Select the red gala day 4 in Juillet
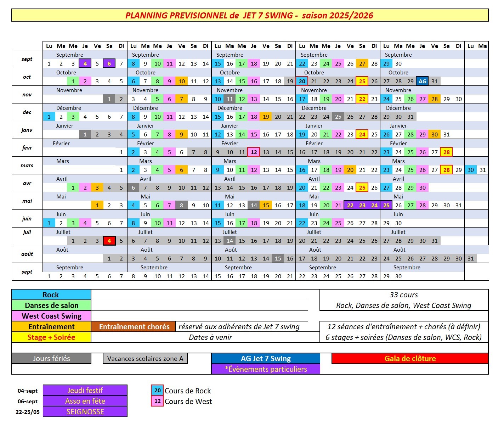 (109, 241)
